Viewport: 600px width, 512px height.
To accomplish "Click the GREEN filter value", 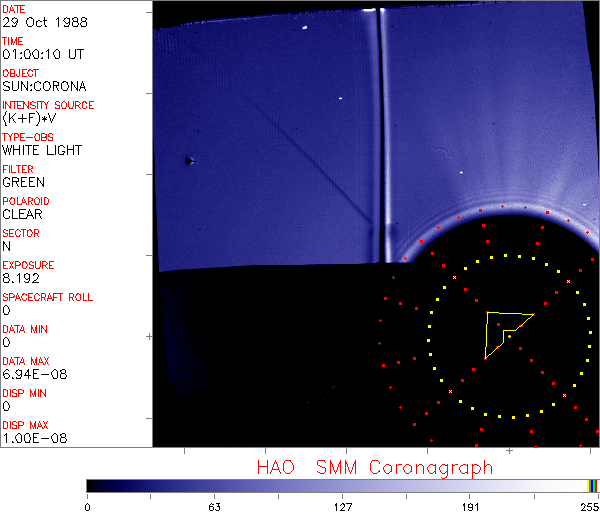I will click(x=23, y=182).
